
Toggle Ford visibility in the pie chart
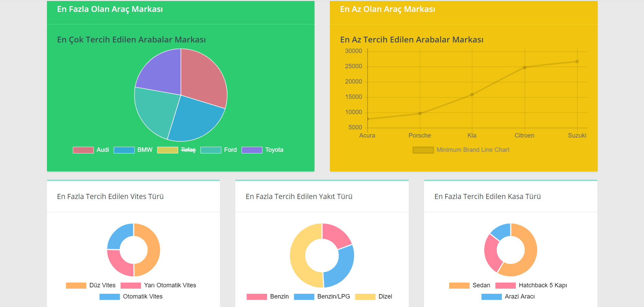pyautogui.click(x=211, y=150)
